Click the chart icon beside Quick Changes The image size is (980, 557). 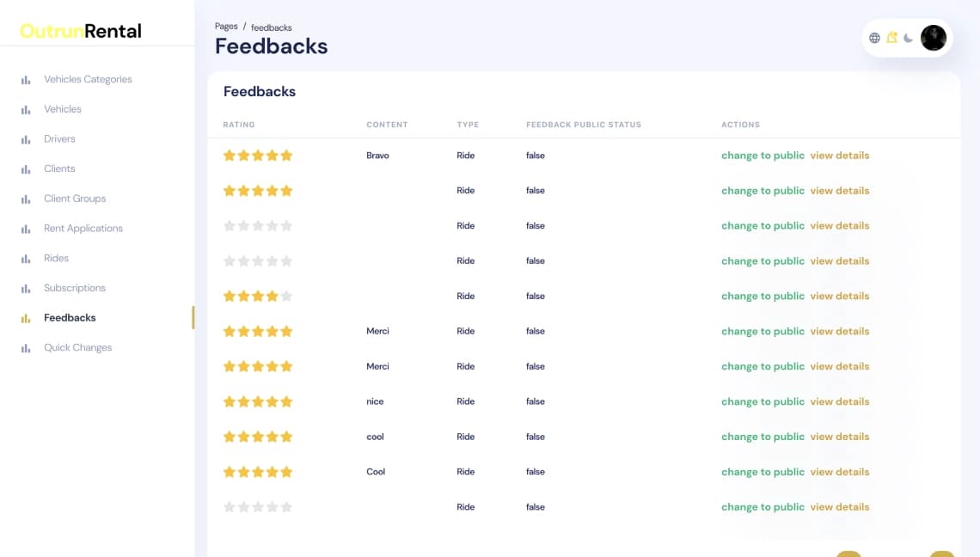point(26,348)
